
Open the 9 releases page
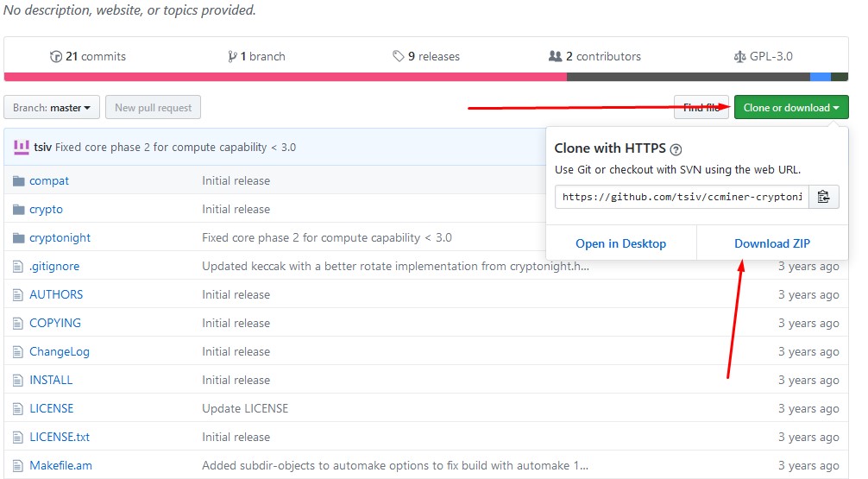426,56
